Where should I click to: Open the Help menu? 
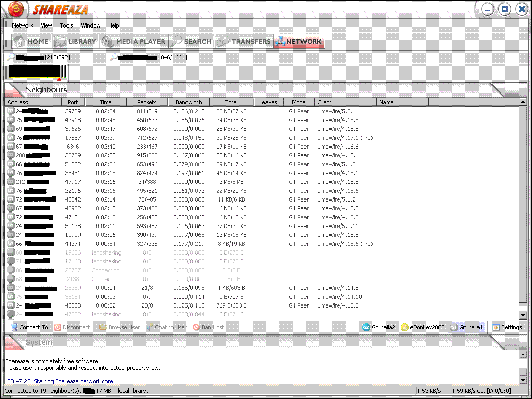coord(113,25)
